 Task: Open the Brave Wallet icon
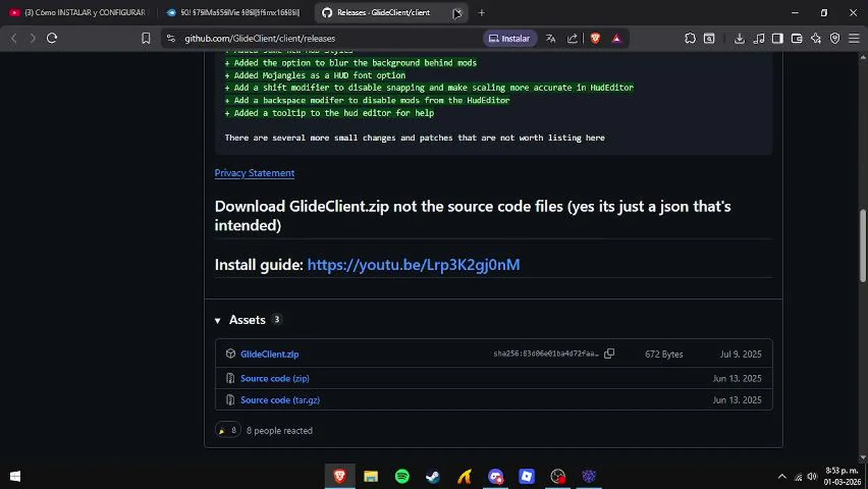[797, 39]
